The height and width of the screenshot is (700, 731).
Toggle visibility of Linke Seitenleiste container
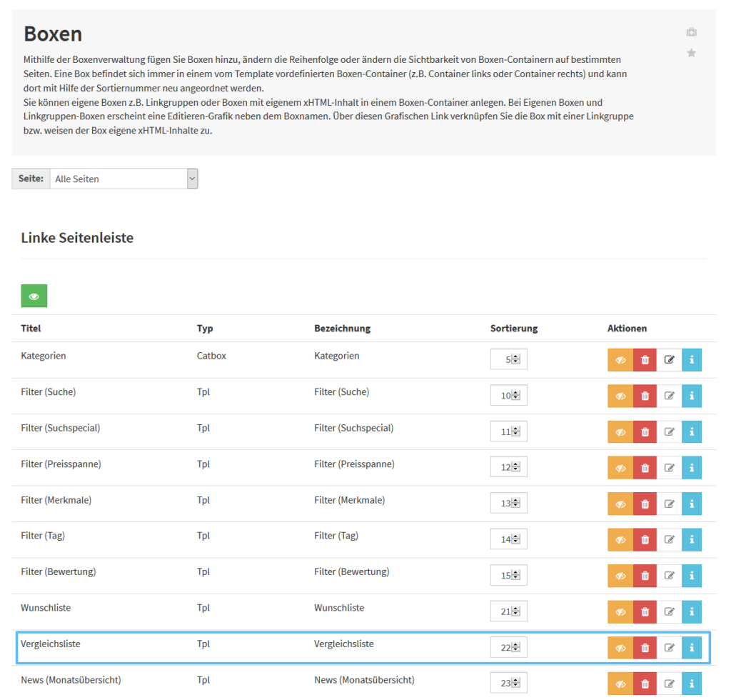[x=34, y=296]
